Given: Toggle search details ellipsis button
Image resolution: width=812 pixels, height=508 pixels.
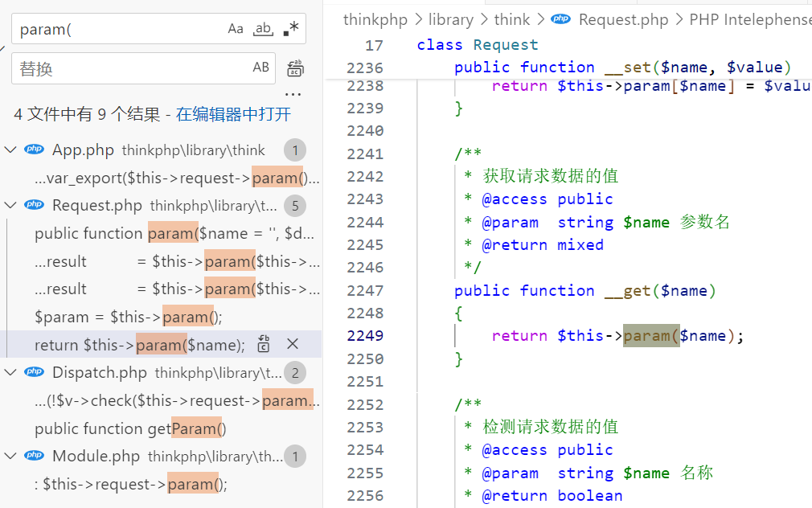Looking at the screenshot, I should 293,94.
